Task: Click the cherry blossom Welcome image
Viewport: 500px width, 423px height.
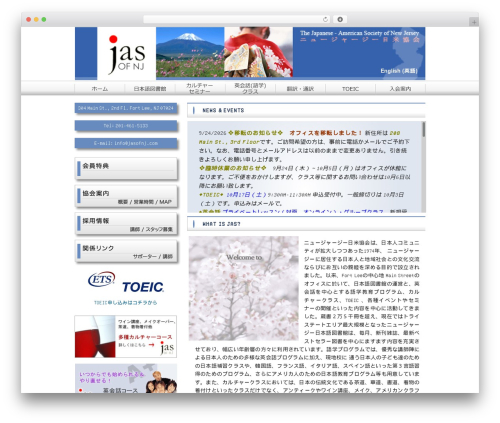Action: tap(244, 288)
